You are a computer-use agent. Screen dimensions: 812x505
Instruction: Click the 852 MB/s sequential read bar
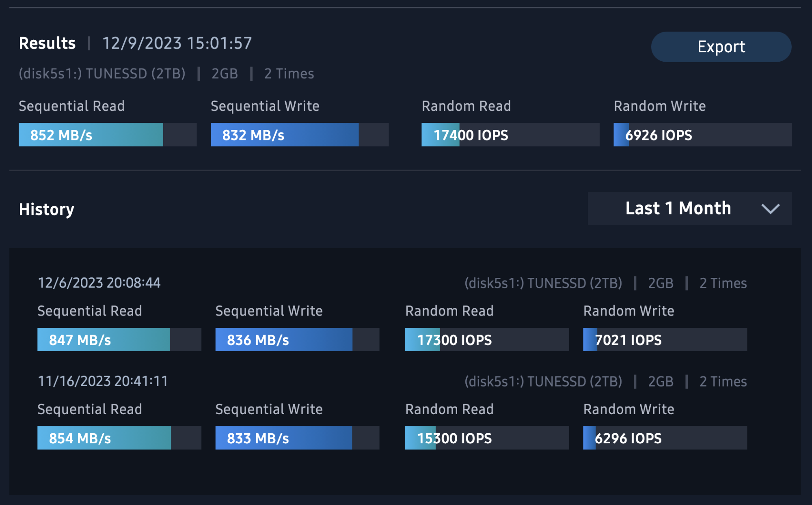[x=108, y=135]
